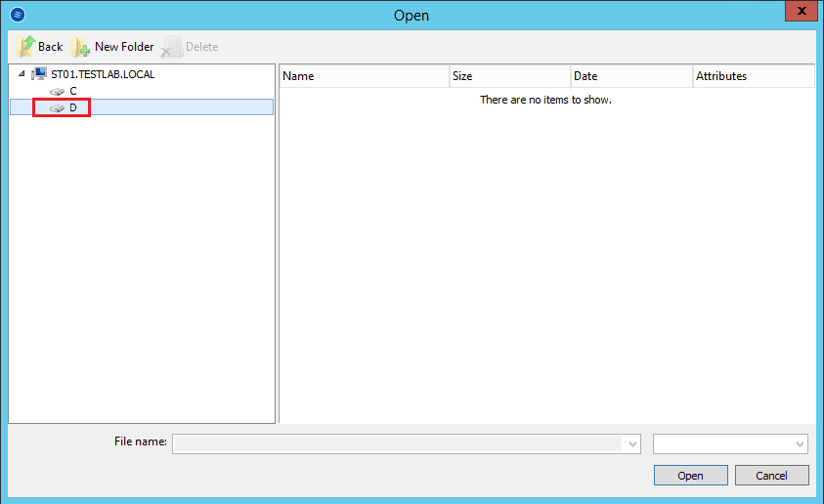
Task: Click the C drive icon
Action: (57, 92)
